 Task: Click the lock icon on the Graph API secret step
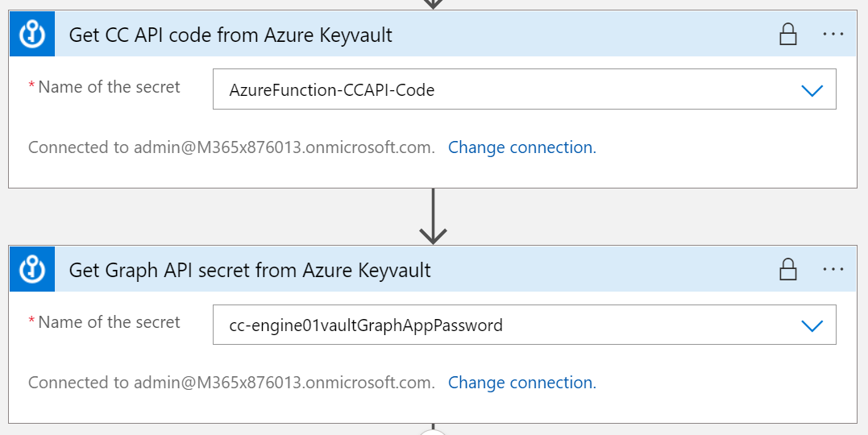coord(787,270)
